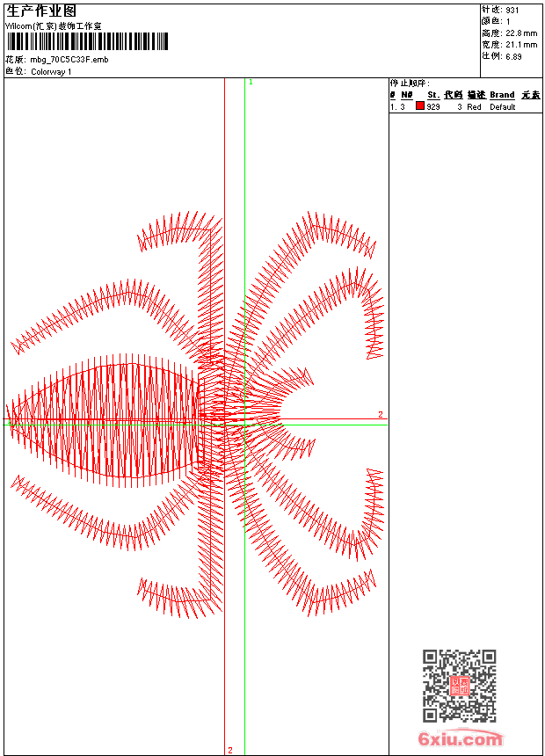Click the Red description cell
545x756 pixels.
[x=474, y=107]
